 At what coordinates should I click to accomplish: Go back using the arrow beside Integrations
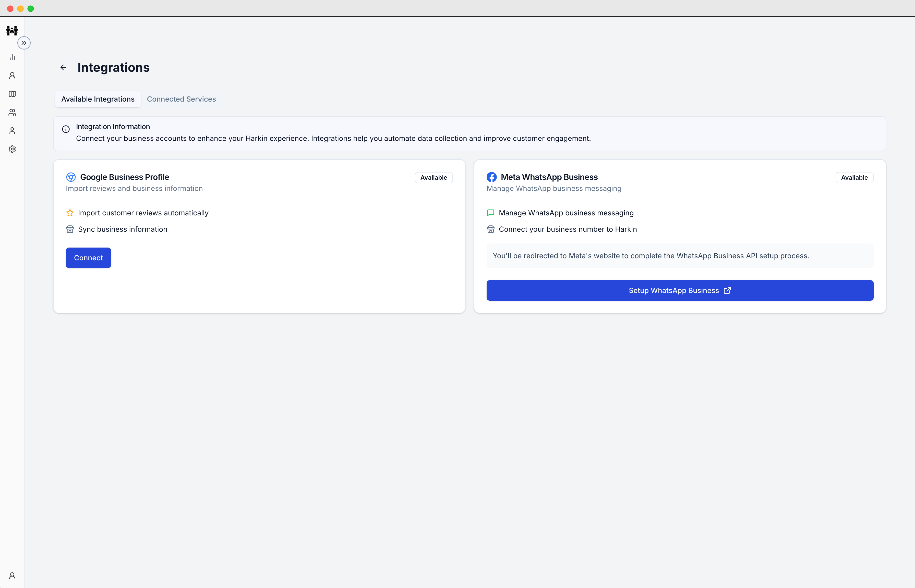pos(63,68)
